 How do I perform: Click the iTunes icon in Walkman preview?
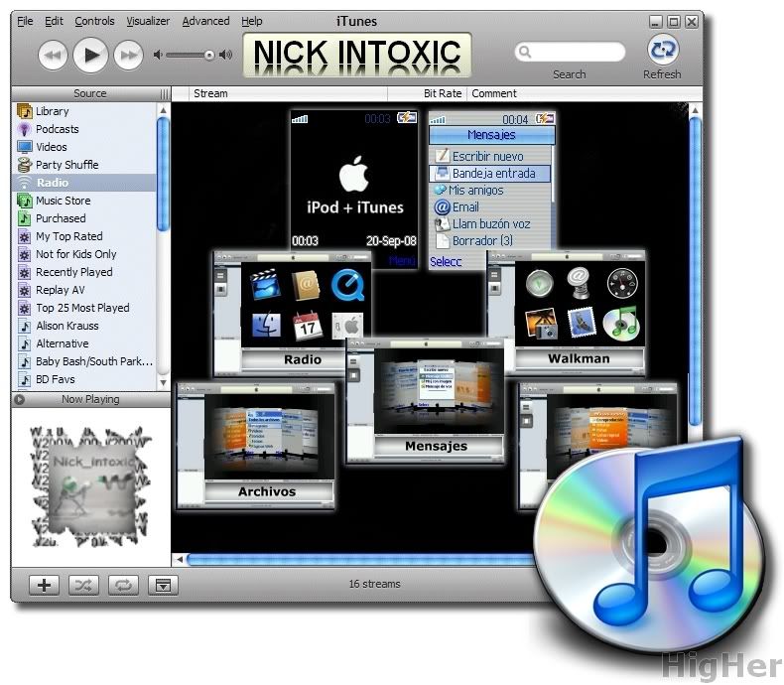point(621,324)
